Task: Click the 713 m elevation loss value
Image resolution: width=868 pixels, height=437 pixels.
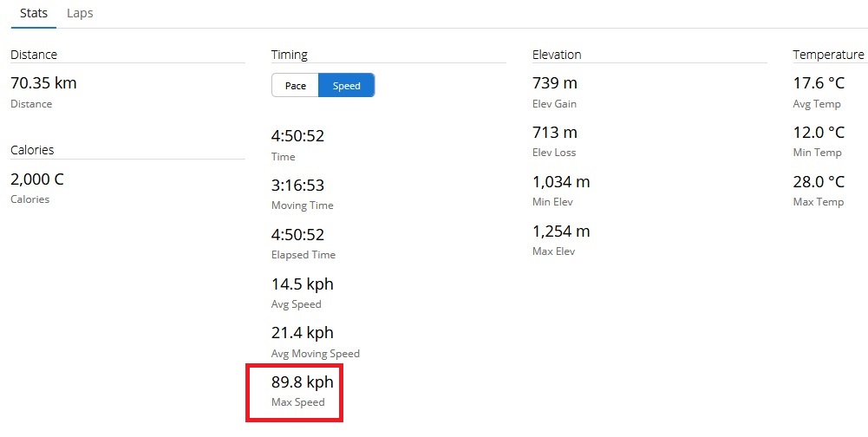Action: [555, 133]
